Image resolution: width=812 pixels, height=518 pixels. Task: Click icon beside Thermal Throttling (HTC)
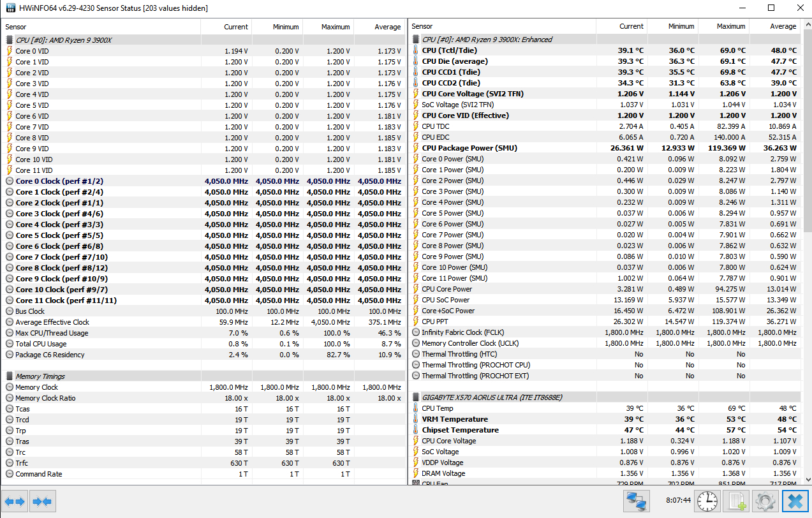pos(416,354)
